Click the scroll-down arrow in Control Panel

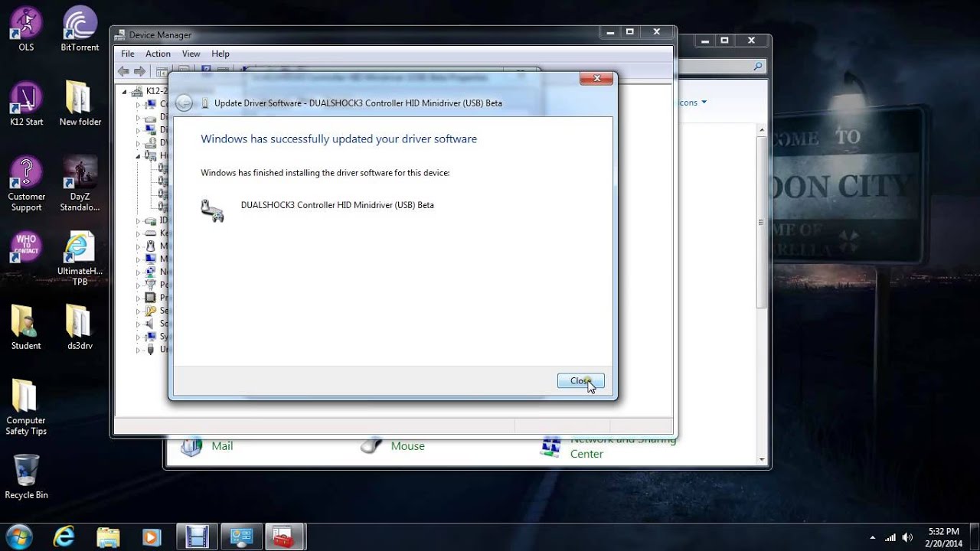(761, 460)
